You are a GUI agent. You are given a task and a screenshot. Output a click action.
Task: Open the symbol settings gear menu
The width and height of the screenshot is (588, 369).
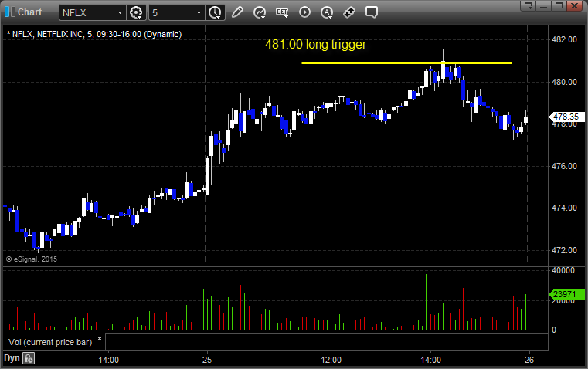point(136,12)
